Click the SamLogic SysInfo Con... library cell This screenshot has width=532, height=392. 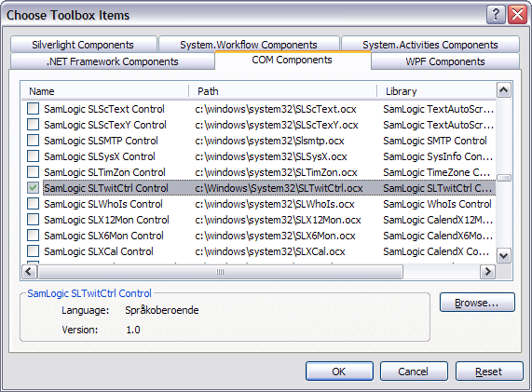tap(438, 156)
